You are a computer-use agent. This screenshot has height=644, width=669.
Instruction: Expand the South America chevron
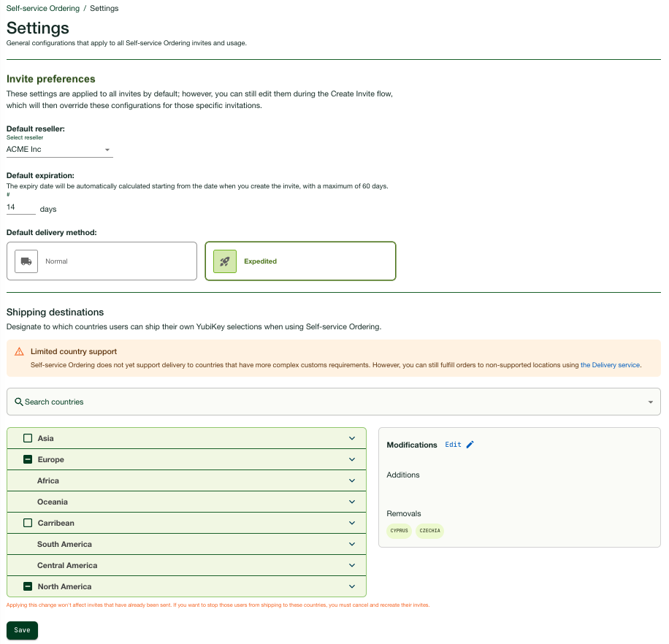(352, 544)
